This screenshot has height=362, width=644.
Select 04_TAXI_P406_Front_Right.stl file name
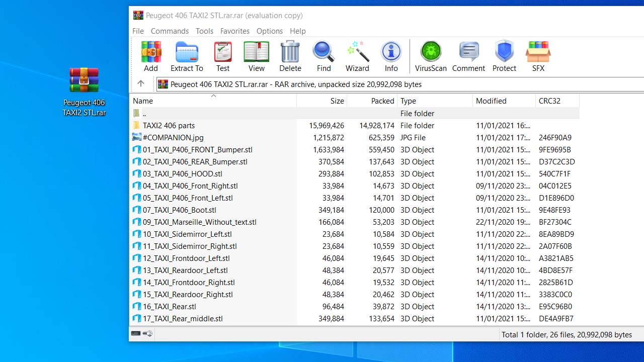pos(190,186)
